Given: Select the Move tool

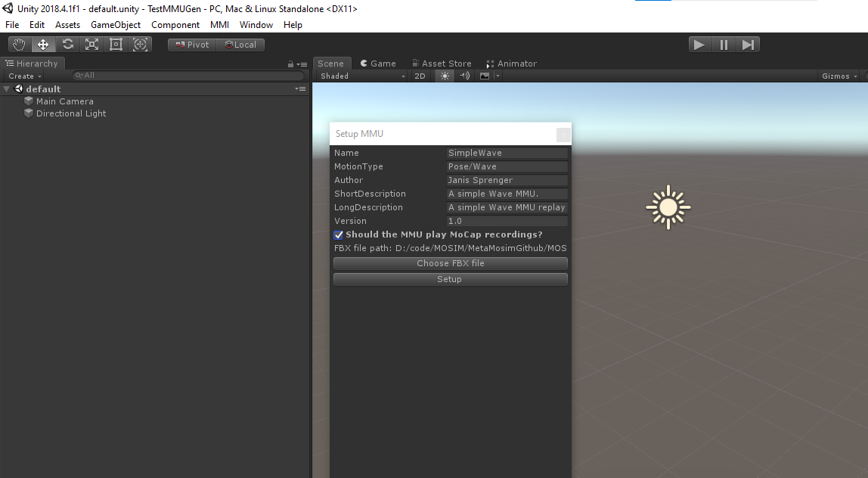Looking at the screenshot, I should point(43,45).
